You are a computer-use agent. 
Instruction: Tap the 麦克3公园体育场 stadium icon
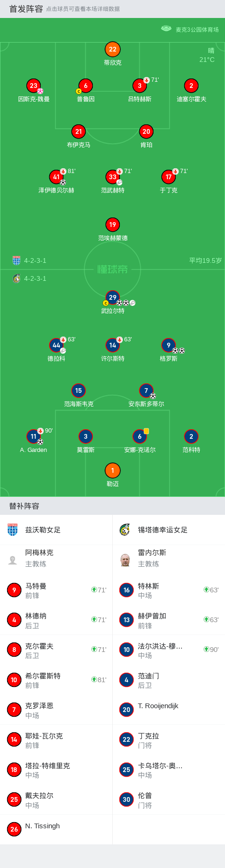[166, 29]
